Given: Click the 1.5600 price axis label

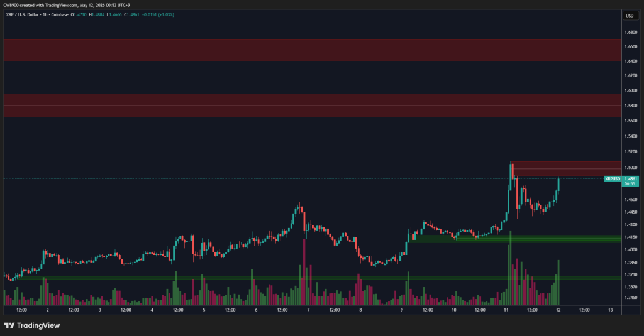Looking at the screenshot, I should click(631, 121).
